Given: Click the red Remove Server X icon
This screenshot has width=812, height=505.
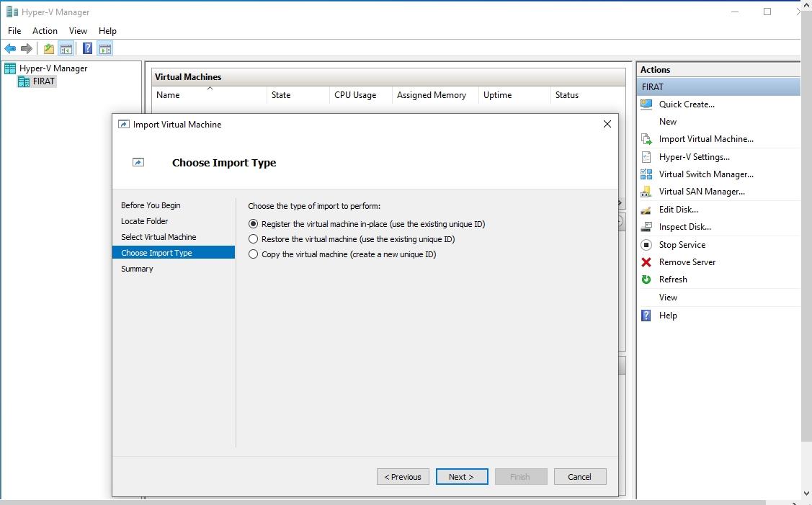Looking at the screenshot, I should tap(646, 262).
